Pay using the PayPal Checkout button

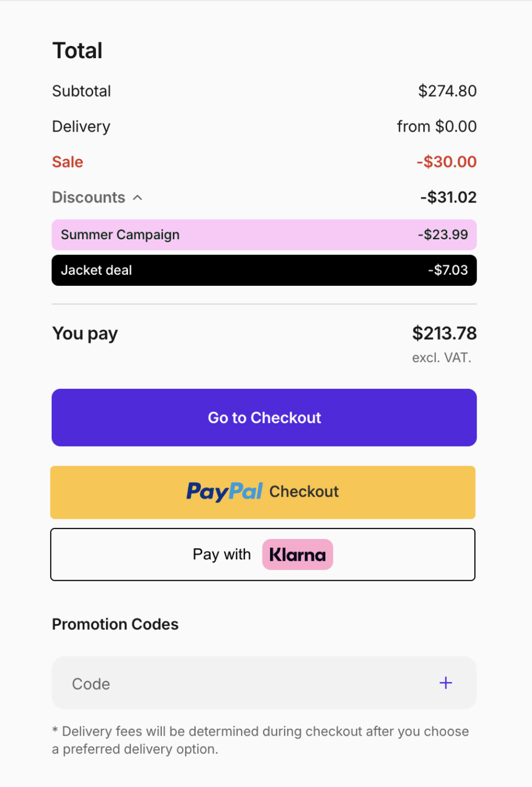point(263,492)
